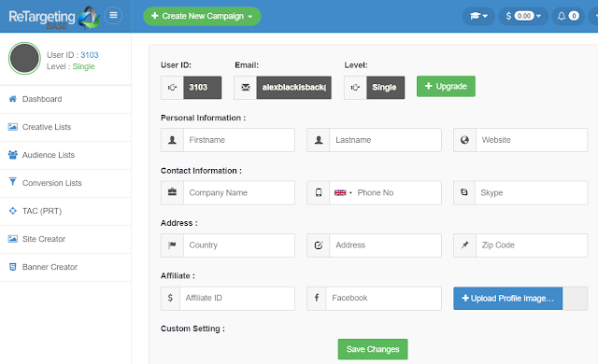Expand the Create New Campaign dropdown
The image size is (598, 364).
[x=202, y=16]
